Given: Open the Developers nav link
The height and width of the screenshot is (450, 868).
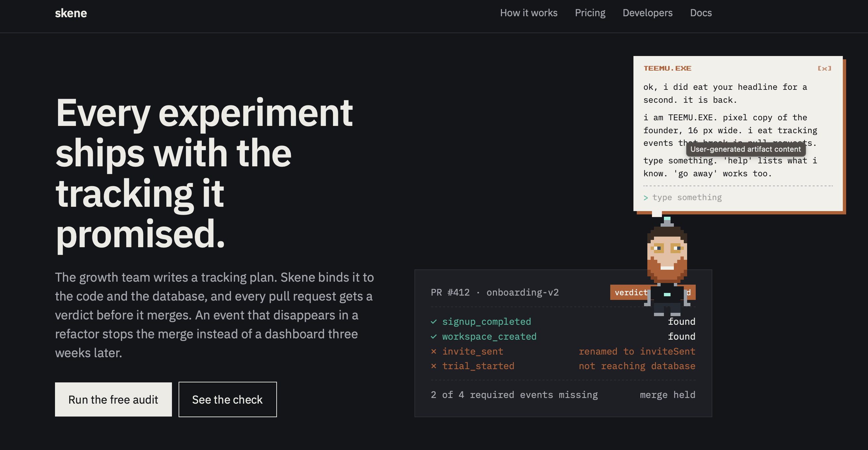Looking at the screenshot, I should [x=647, y=13].
